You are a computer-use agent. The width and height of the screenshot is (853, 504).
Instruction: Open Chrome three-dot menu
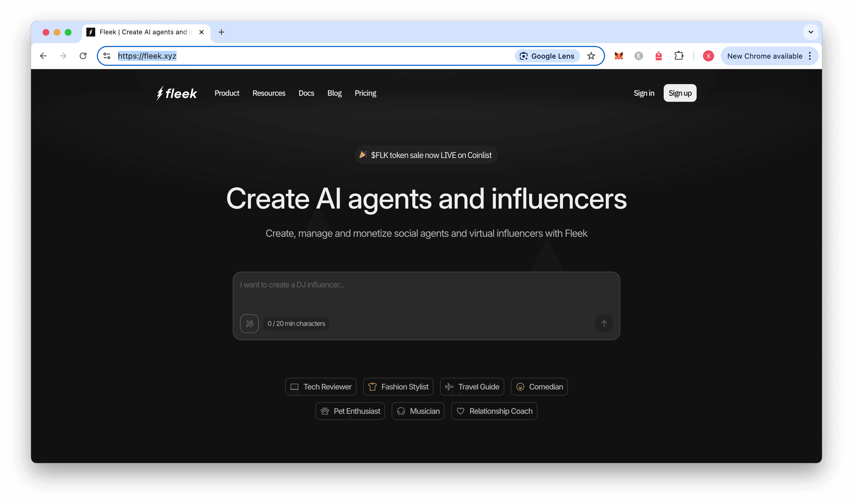coord(810,56)
